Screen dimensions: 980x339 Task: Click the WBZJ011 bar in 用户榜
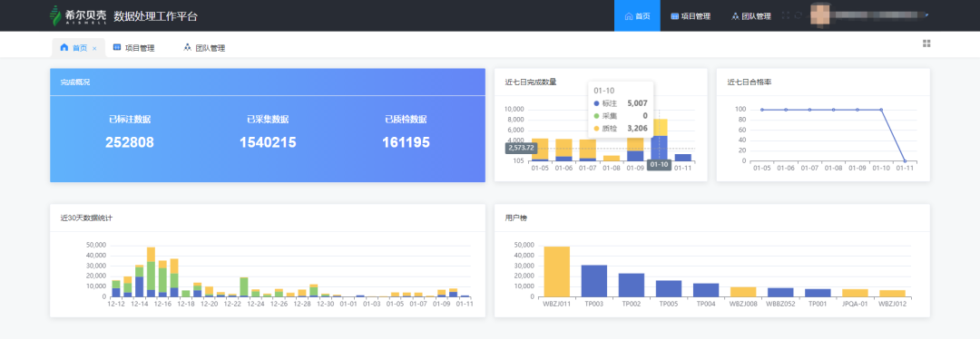click(x=556, y=272)
